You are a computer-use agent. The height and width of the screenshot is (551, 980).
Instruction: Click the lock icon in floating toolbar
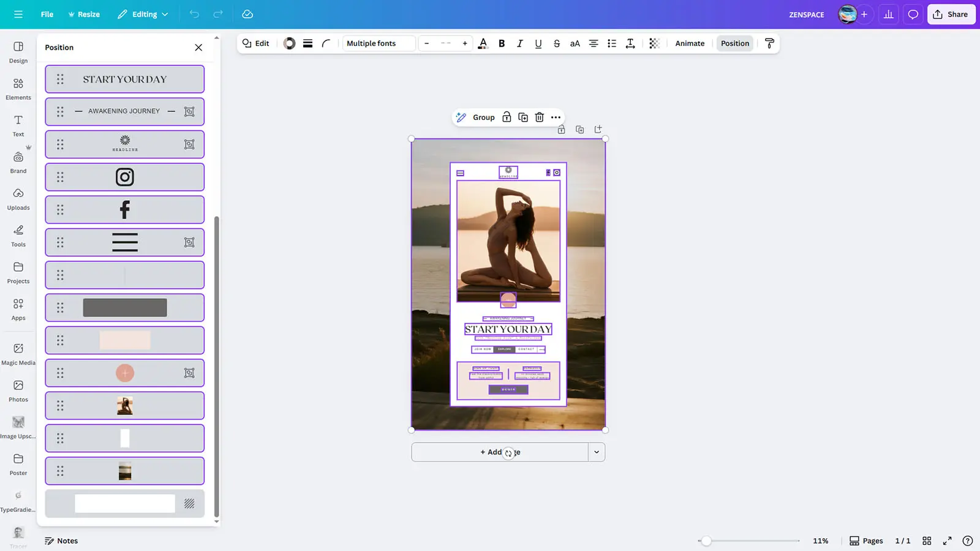(x=507, y=118)
